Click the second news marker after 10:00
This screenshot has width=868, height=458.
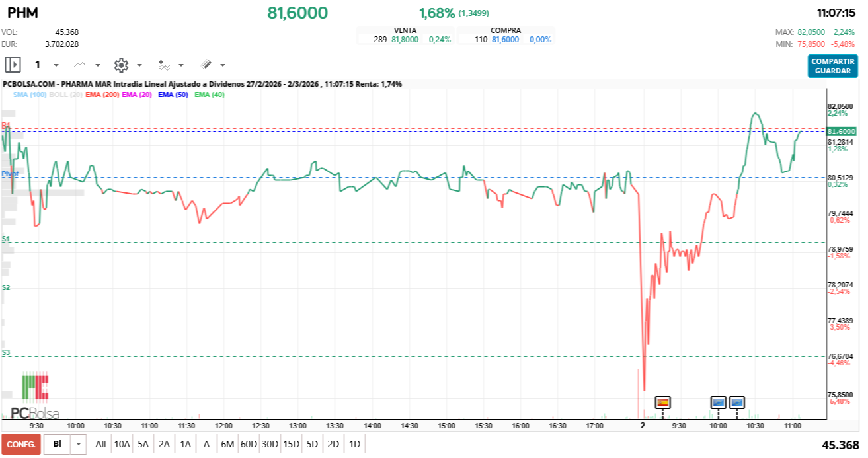point(737,402)
